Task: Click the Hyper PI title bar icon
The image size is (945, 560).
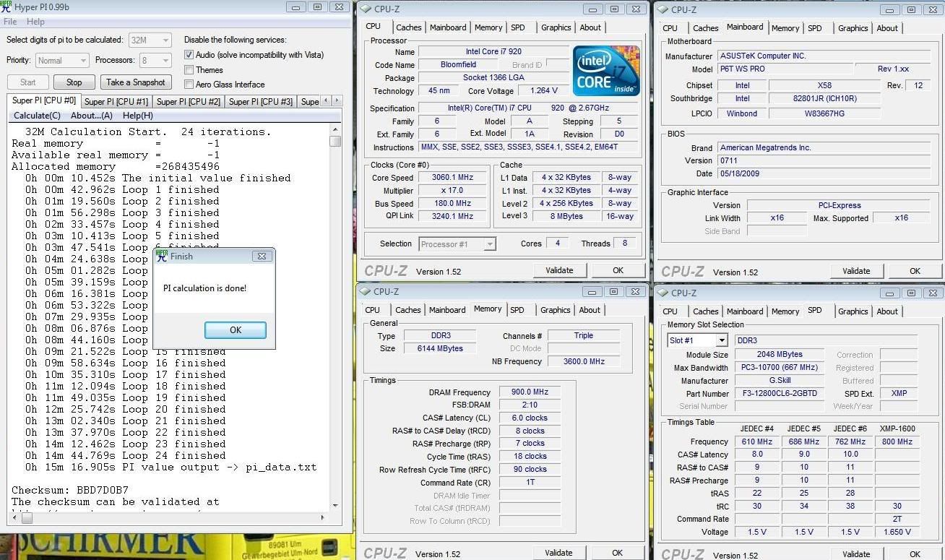Action: pyautogui.click(x=7, y=7)
